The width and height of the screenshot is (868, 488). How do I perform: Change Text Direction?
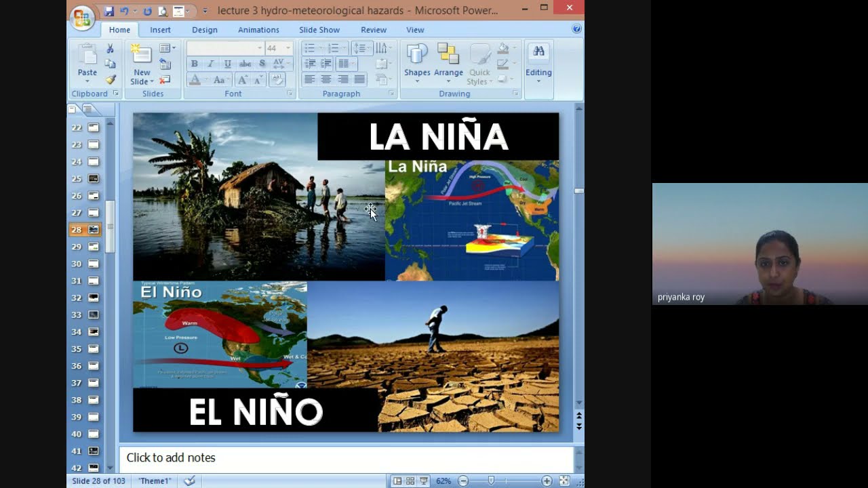point(382,48)
